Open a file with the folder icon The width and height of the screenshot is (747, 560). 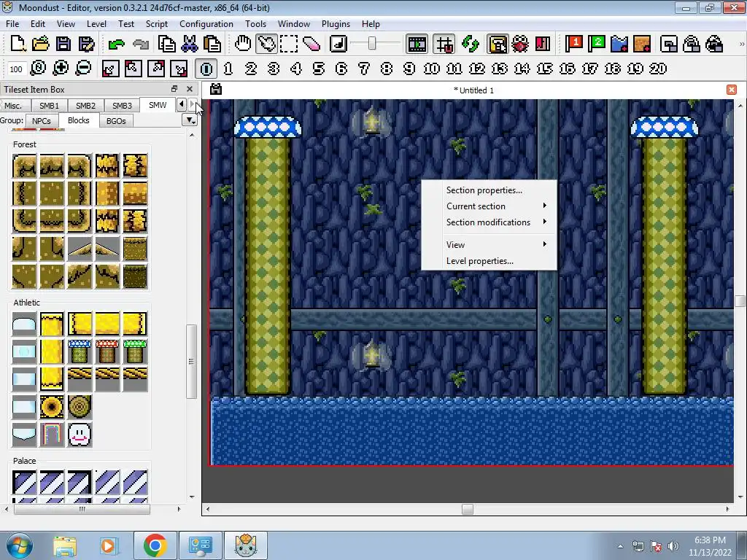pos(41,44)
